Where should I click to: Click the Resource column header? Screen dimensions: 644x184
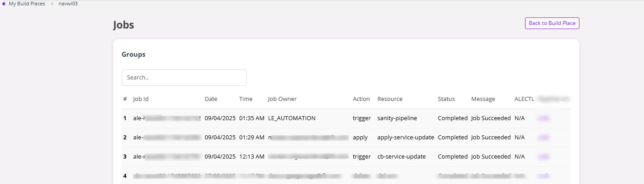tap(390, 99)
